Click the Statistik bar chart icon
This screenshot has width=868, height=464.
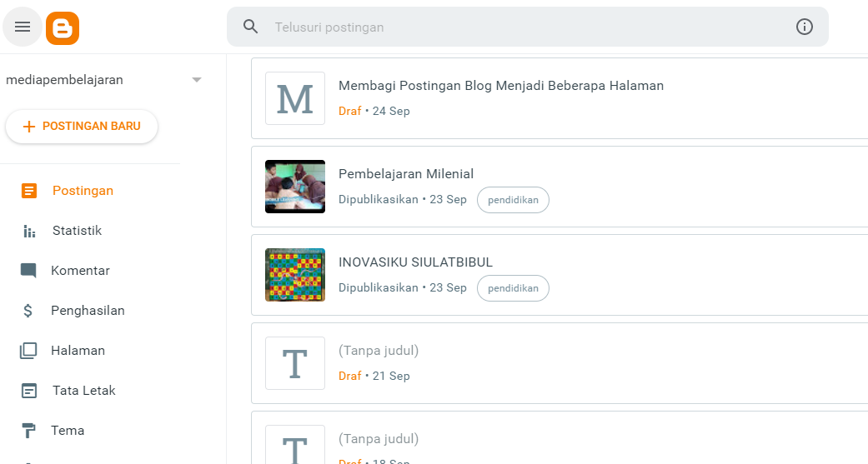[x=29, y=231]
